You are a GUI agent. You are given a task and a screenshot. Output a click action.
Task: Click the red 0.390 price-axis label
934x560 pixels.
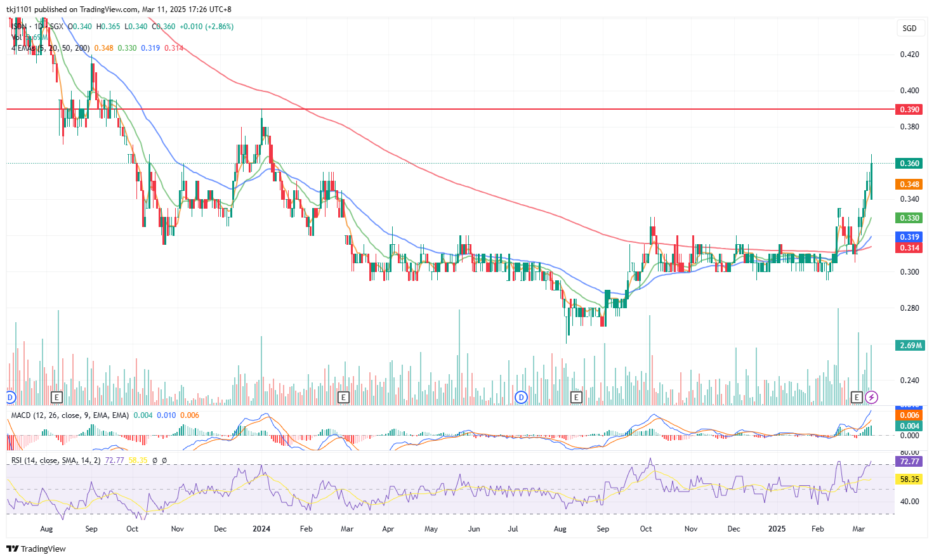[910, 110]
